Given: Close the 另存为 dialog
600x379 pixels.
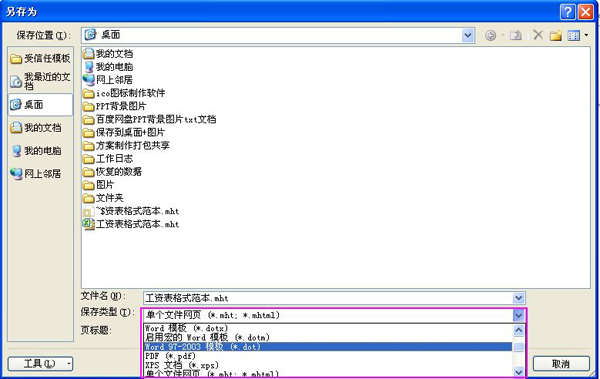Looking at the screenshot, I should click(x=585, y=12).
